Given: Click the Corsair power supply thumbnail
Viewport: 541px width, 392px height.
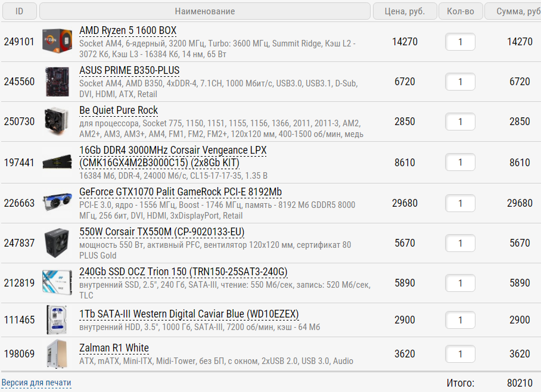Looking at the screenshot, I should (x=57, y=242).
